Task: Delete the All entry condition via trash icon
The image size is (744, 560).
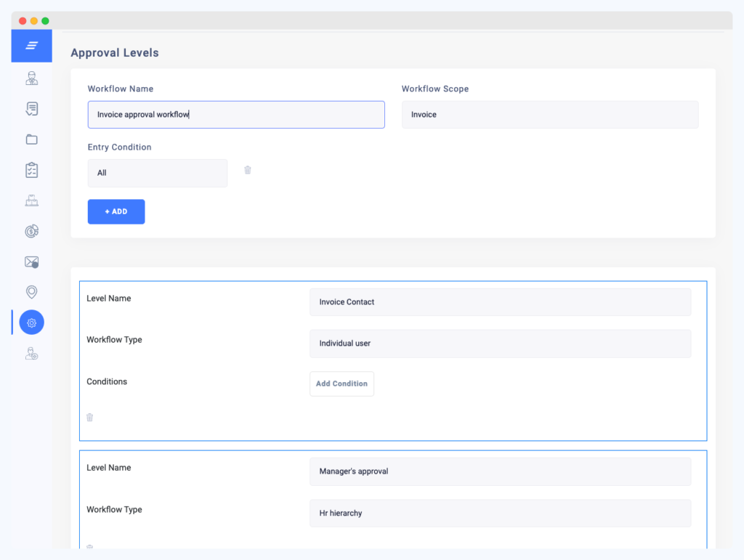Action: (247, 169)
